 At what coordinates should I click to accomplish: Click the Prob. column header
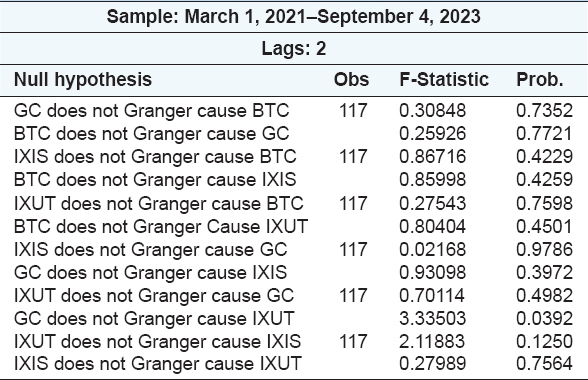point(540,80)
